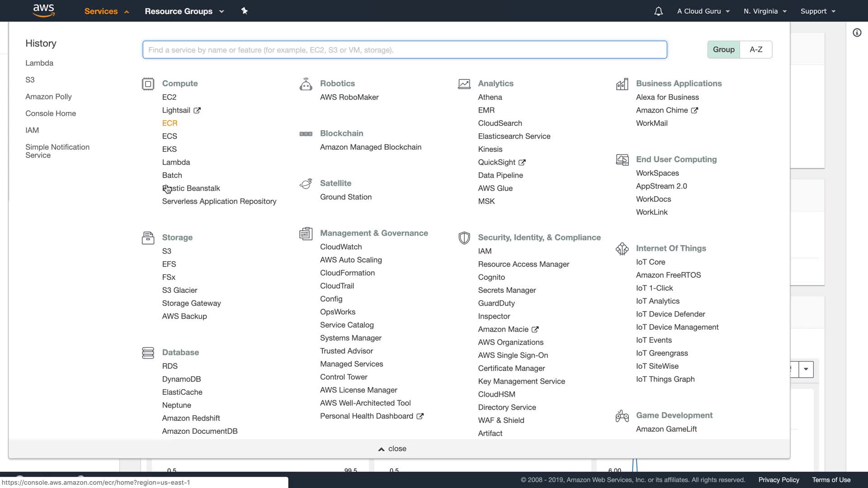The width and height of the screenshot is (868, 488).
Task: Close the services panel
Action: coord(392,449)
